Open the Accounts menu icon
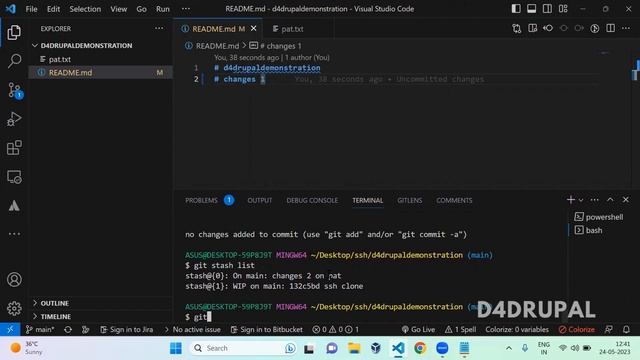 tap(14, 280)
